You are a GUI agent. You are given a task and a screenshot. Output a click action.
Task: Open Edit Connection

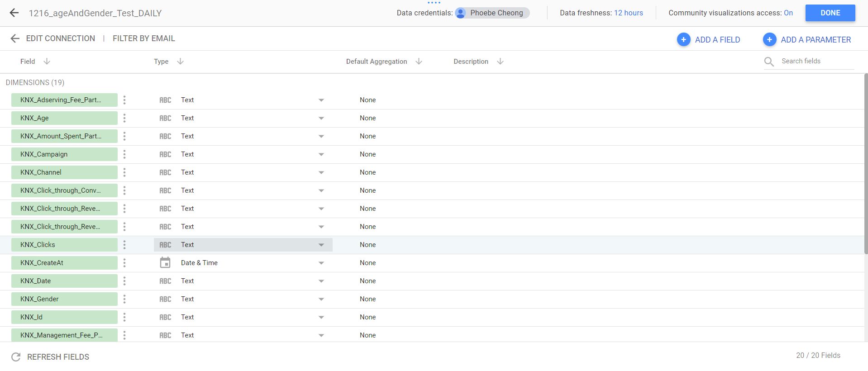click(60, 38)
